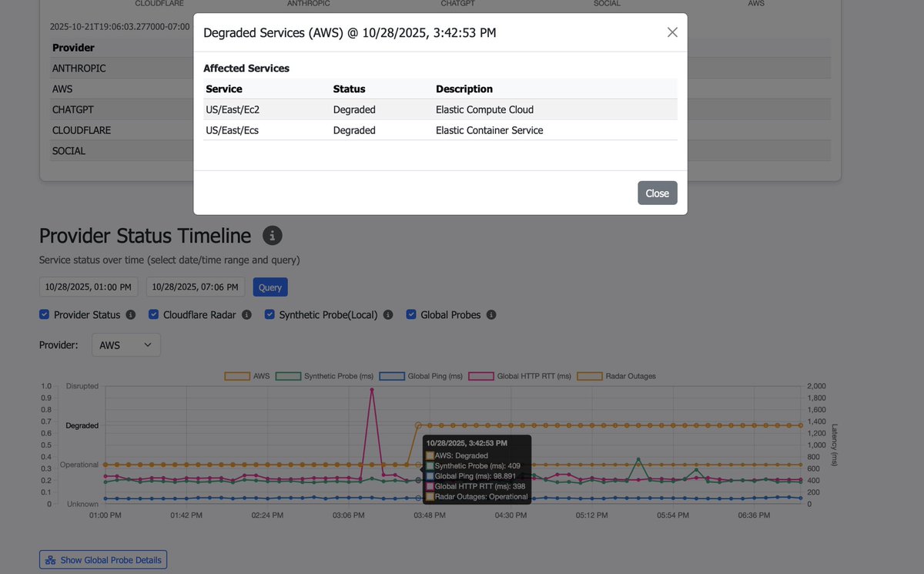Click the green Synthetic Probe peak point
This screenshot has width=924, height=574.
tap(638, 460)
